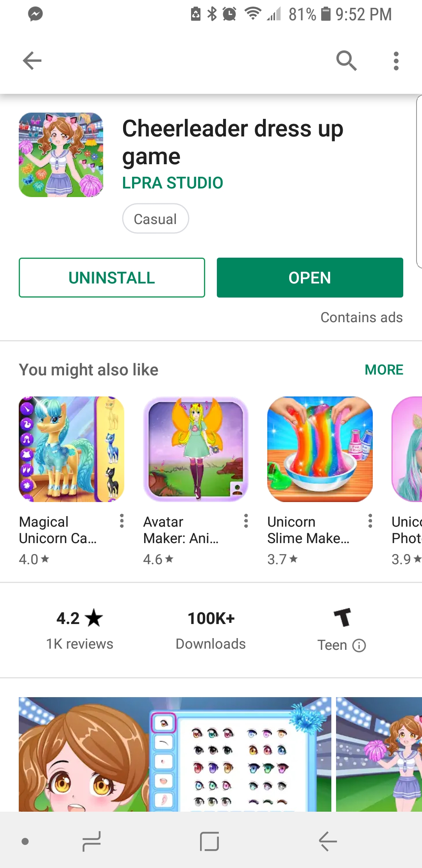Screen dimensions: 422x868
Task: Tap the Android recent apps button
Action: click(92, 841)
